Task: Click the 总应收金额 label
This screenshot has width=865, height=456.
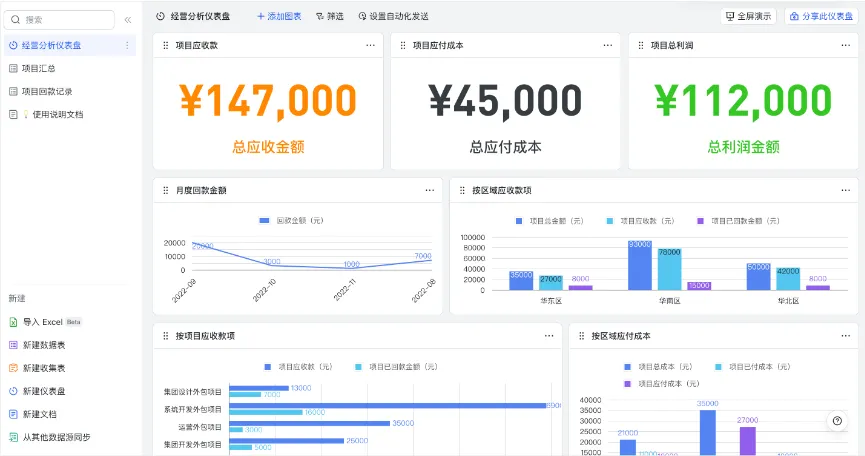Action: 268,147
